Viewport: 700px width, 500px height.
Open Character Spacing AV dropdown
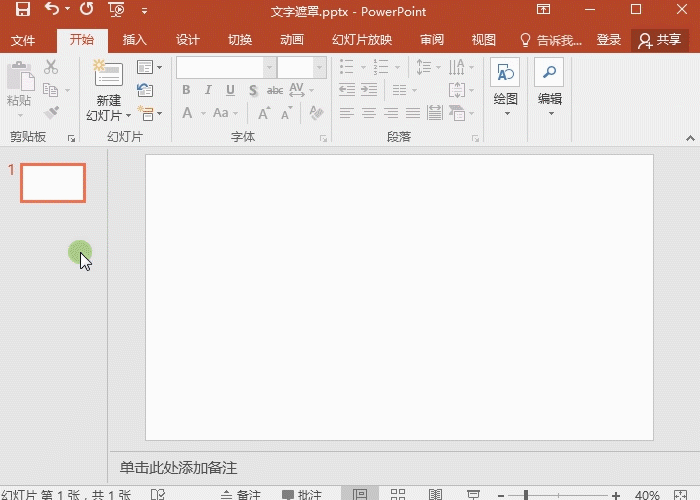tap(301, 90)
